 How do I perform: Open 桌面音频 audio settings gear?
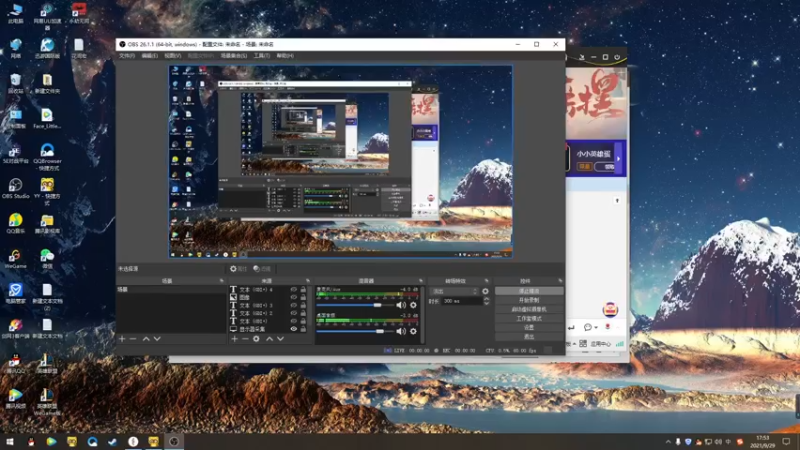[413, 331]
